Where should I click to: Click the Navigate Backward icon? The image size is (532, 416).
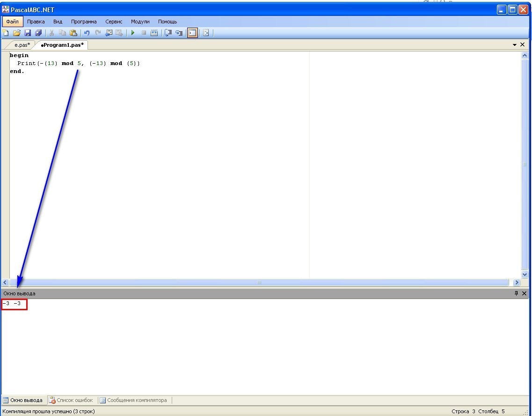pyautogui.click(x=109, y=33)
